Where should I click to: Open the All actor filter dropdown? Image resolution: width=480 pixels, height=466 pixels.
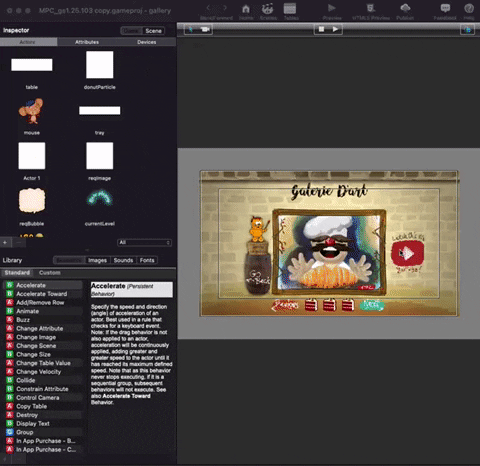145,242
